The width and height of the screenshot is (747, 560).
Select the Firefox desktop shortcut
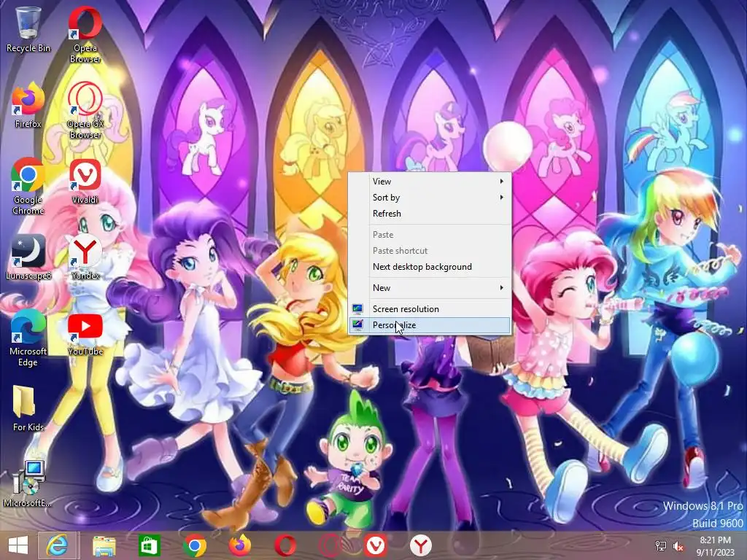(28, 105)
